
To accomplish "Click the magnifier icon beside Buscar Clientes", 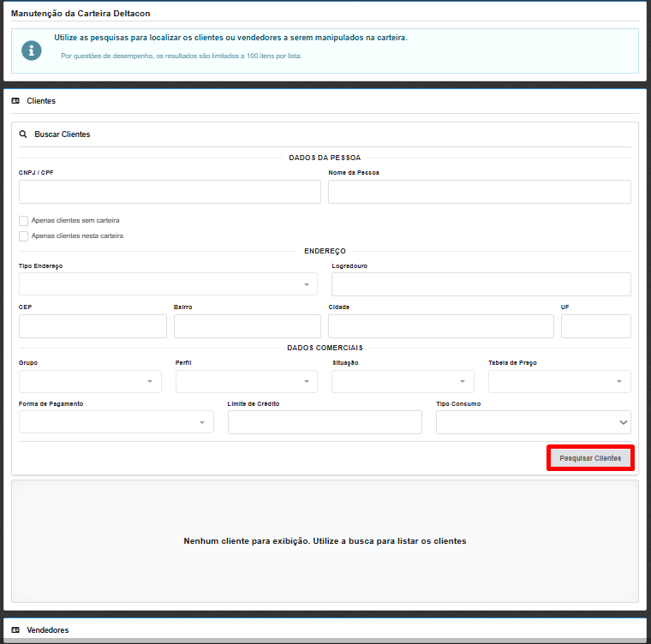I will pyautogui.click(x=23, y=134).
